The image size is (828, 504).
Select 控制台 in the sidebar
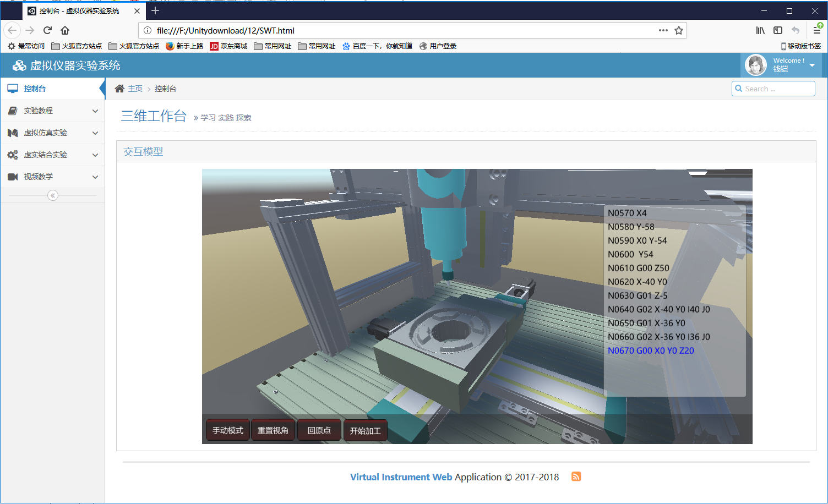35,89
